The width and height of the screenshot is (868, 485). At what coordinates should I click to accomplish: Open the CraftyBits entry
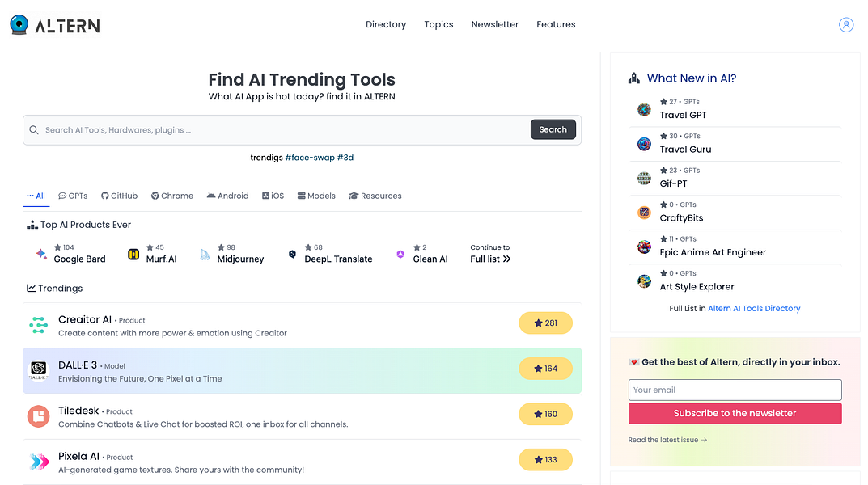[x=681, y=218]
